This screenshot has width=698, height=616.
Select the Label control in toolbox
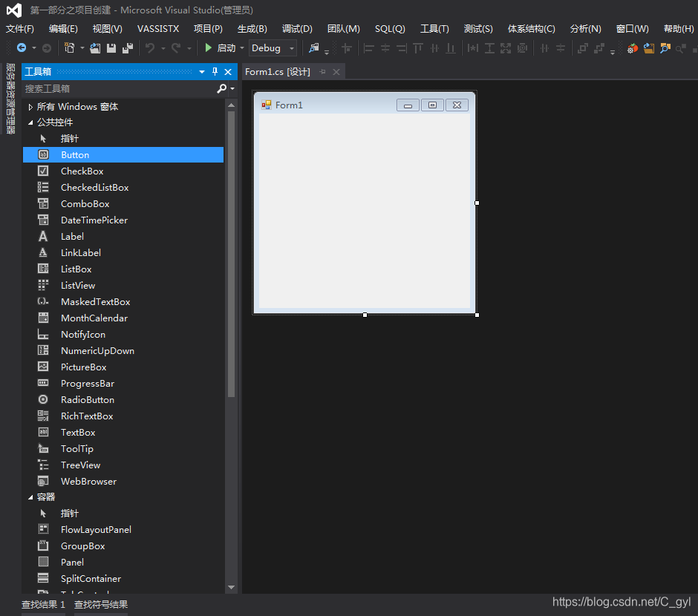pyautogui.click(x=123, y=237)
